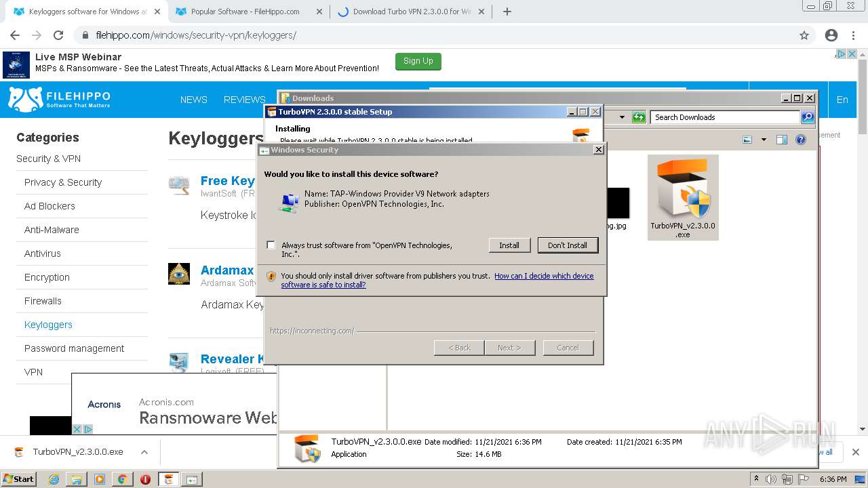868x488 pixels.
Task: Click Install in Windows Security dialog
Action: point(509,245)
